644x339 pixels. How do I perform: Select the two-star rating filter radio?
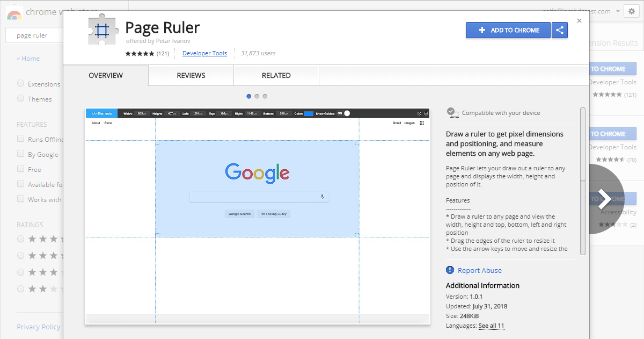coord(20,288)
